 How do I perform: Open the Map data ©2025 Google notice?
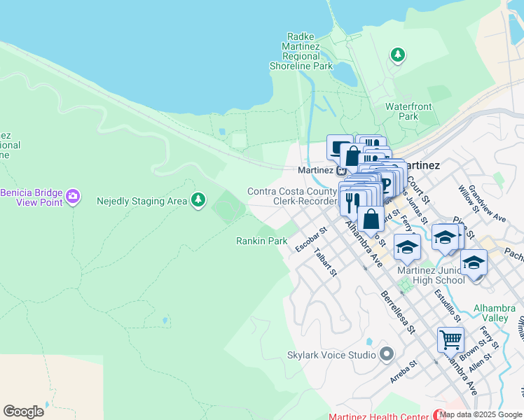[481, 414]
